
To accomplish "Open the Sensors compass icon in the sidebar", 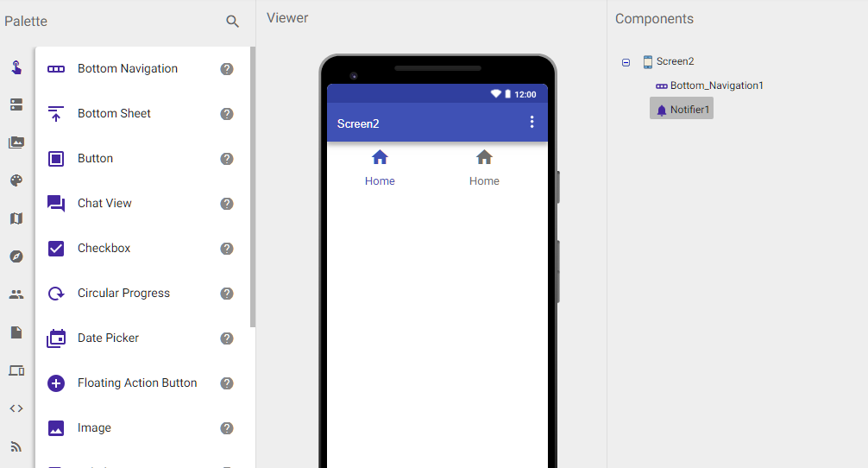I will point(16,256).
